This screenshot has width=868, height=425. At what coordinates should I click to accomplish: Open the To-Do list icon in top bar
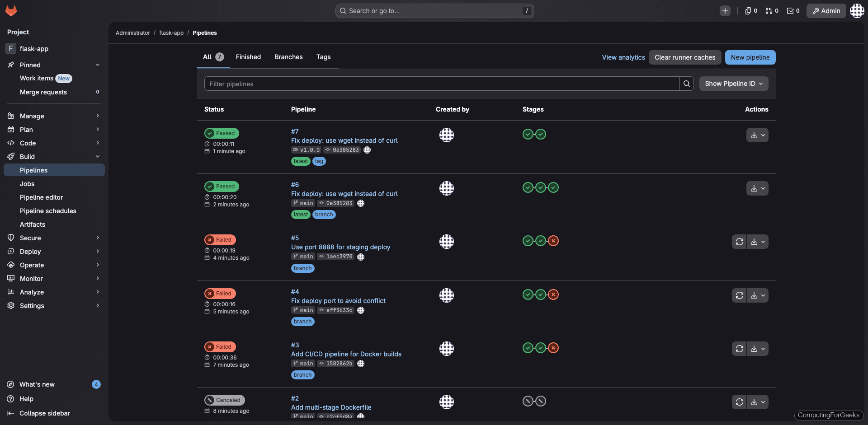(x=790, y=11)
